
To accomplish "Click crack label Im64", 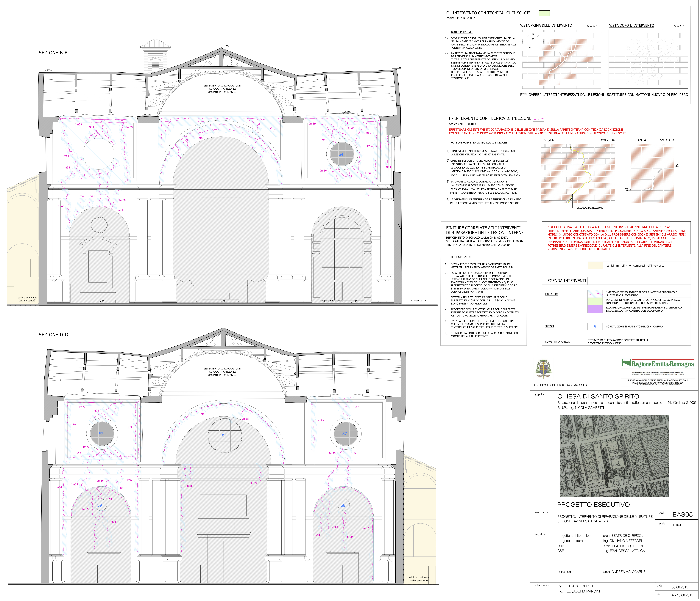I will click(59, 488).
